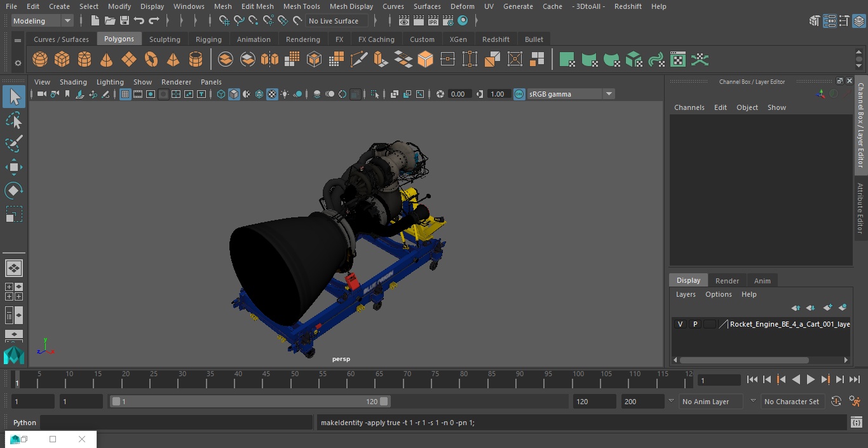Click the current frame input field
Image resolution: width=868 pixels, height=448 pixels.
[x=719, y=380]
